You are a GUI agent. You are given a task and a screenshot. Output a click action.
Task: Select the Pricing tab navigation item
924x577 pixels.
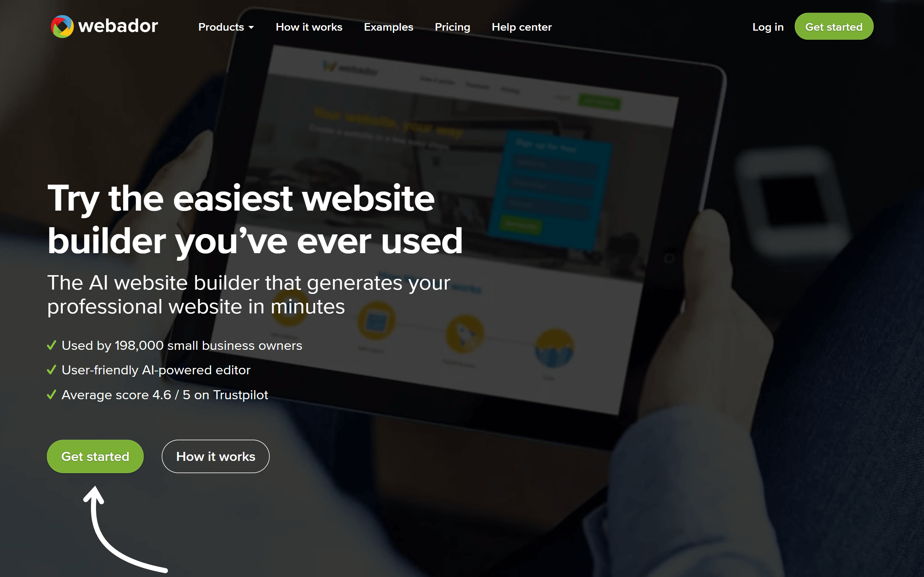pos(452,27)
